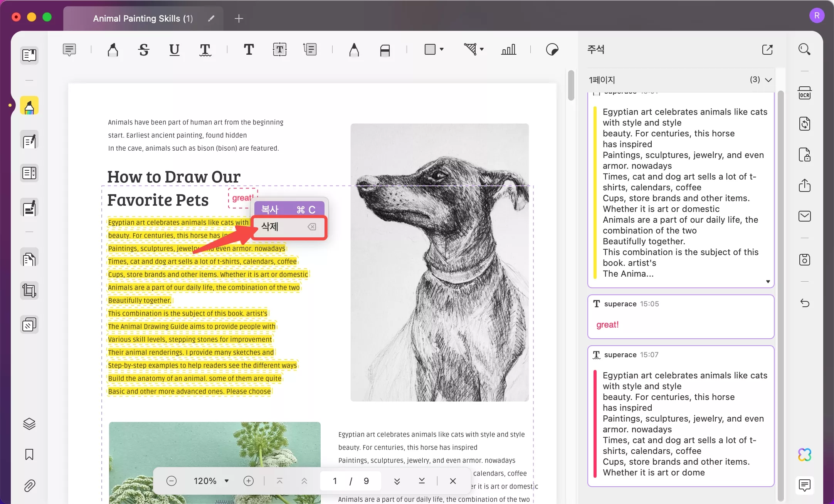Pick the eraser tool
The width and height of the screenshot is (834, 504).
click(x=385, y=50)
